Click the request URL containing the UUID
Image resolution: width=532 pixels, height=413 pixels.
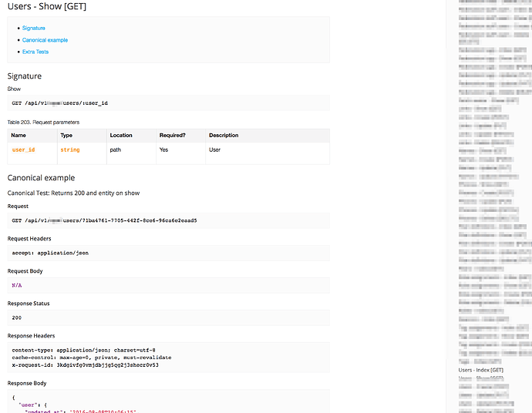tap(104, 220)
